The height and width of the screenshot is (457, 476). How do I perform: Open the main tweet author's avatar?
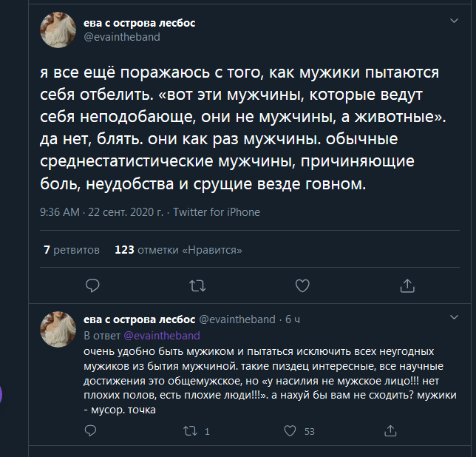[x=58, y=30]
